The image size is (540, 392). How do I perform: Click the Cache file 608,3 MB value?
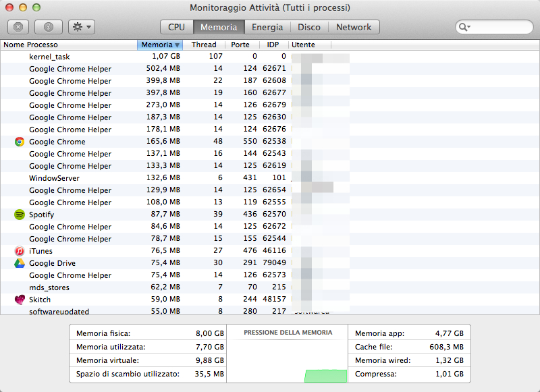[446, 347]
